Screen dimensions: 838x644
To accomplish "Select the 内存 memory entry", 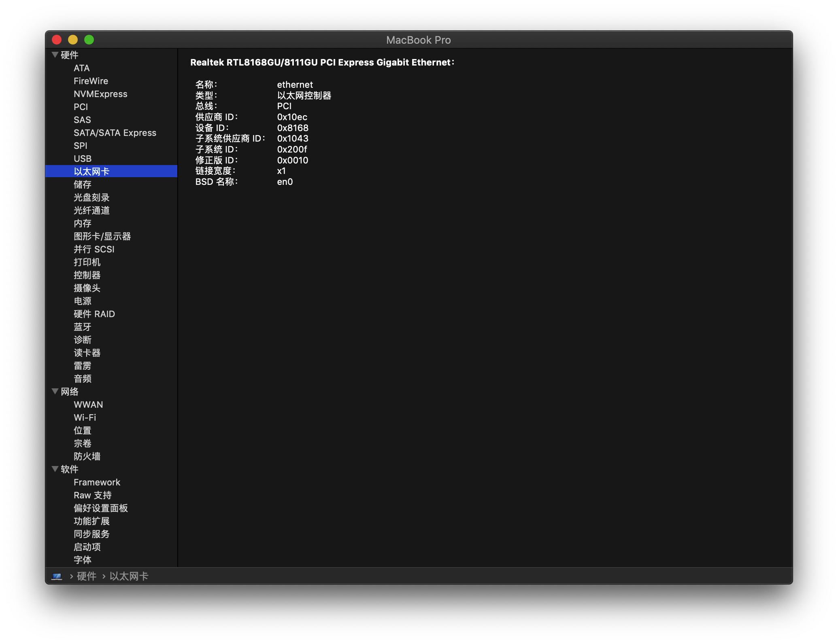I will tap(83, 223).
